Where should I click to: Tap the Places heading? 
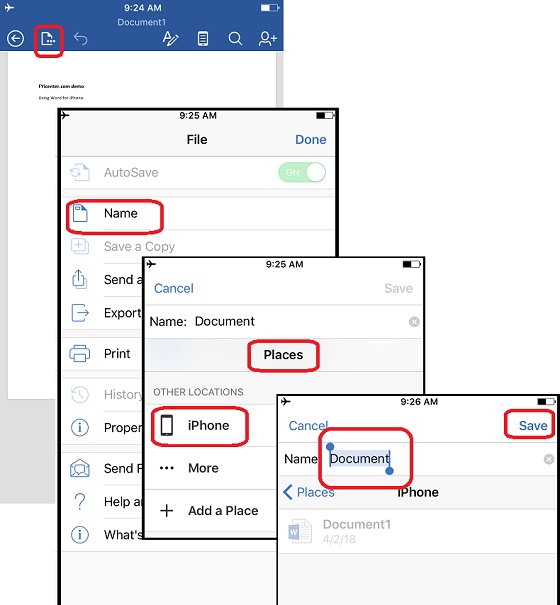[x=283, y=355]
